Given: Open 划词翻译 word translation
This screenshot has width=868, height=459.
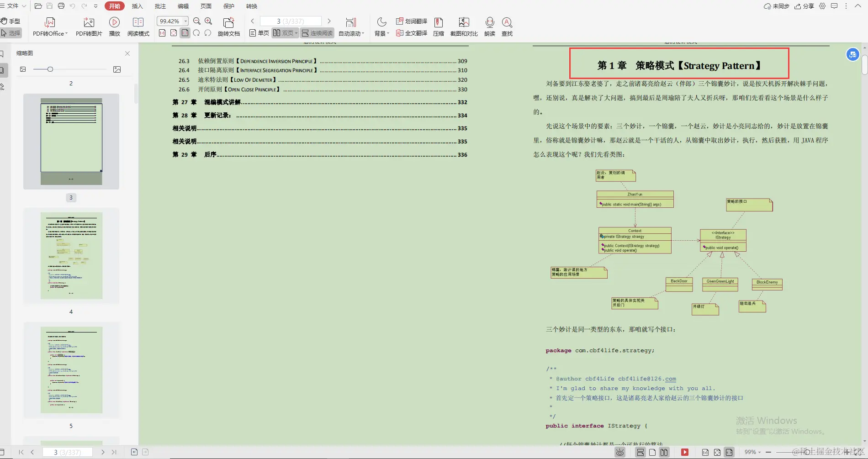Looking at the screenshot, I should [412, 21].
